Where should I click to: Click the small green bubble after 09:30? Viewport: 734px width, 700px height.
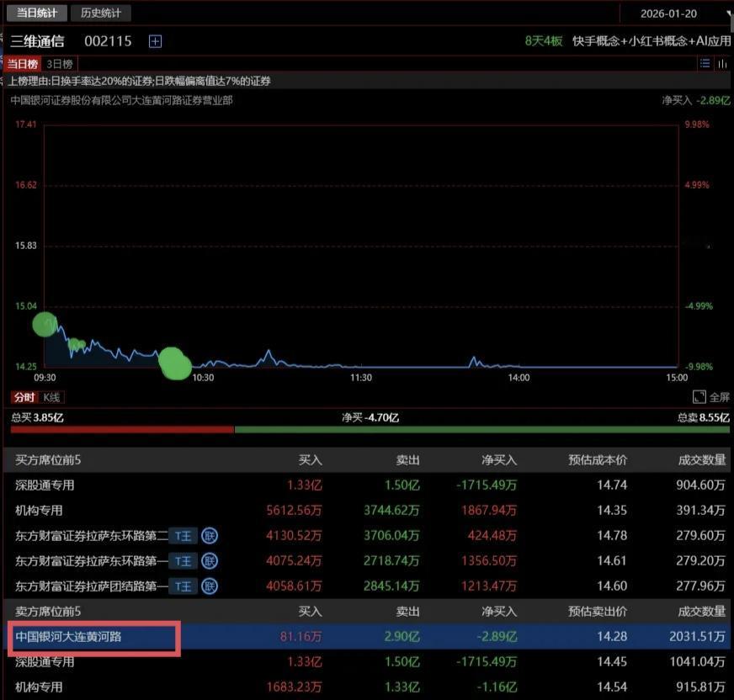coord(77,345)
